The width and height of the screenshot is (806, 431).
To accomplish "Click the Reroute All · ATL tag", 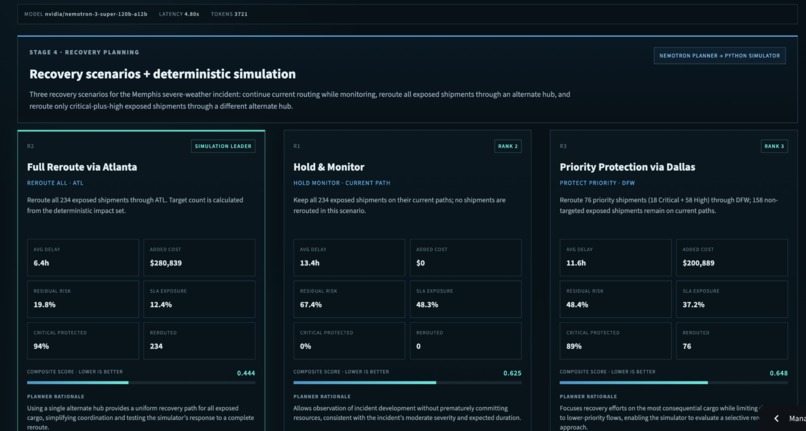I will [55, 183].
